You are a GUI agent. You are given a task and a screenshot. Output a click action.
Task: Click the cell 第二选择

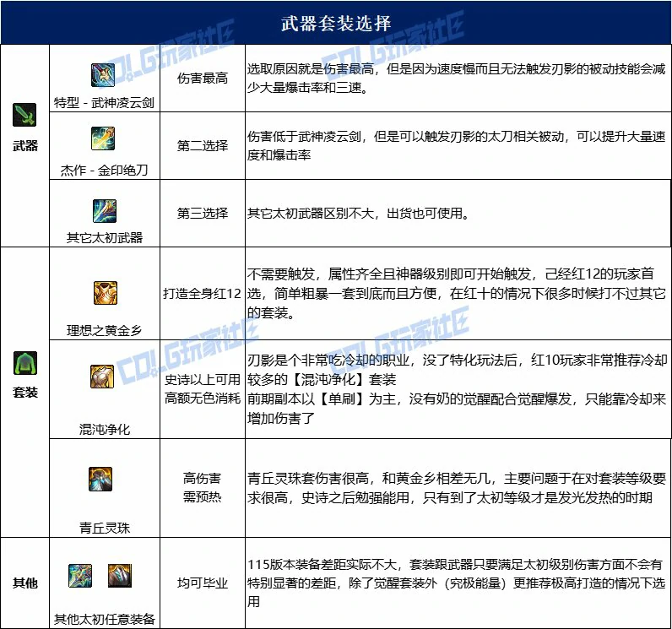pyautogui.click(x=203, y=146)
